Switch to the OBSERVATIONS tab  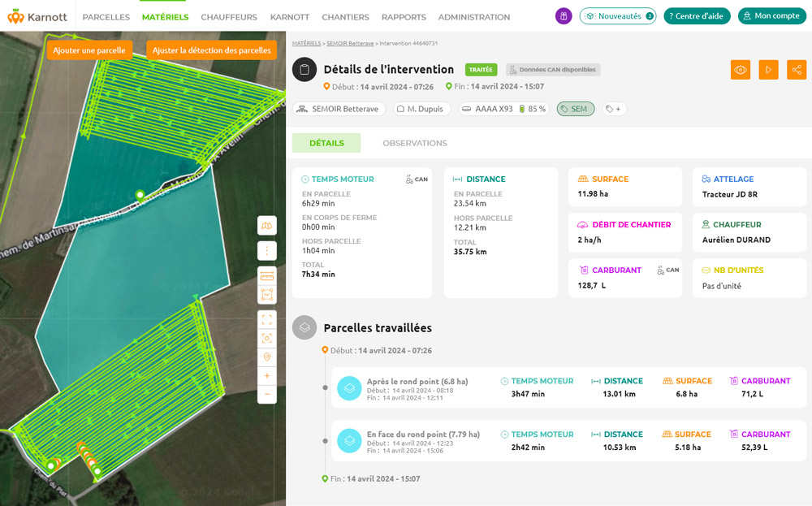[x=414, y=143]
